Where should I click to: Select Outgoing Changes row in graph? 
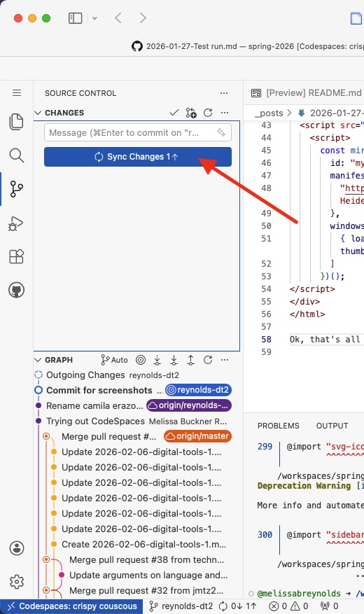(x=137, y=375)
